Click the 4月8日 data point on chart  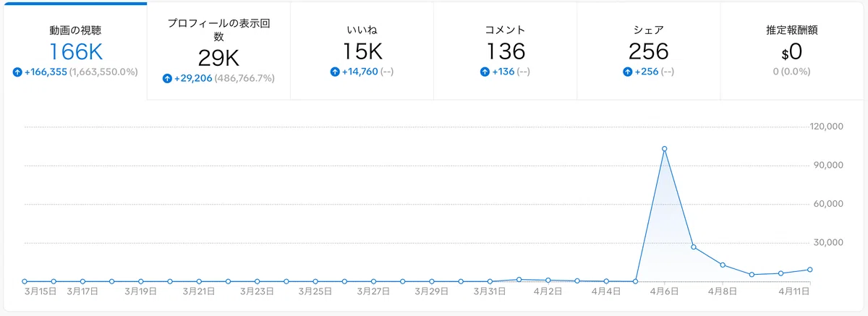(x=723, y=265)
